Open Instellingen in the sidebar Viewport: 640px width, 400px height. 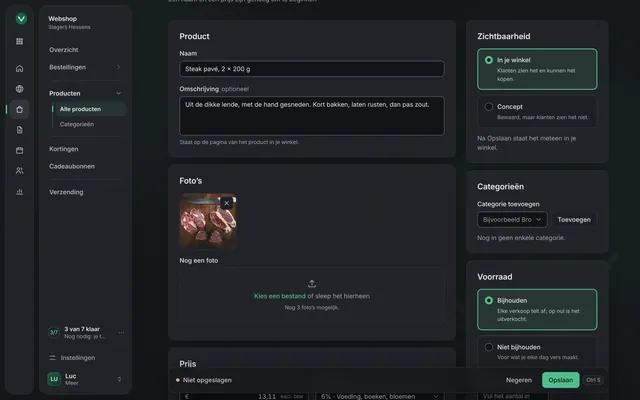pos(78,358)
